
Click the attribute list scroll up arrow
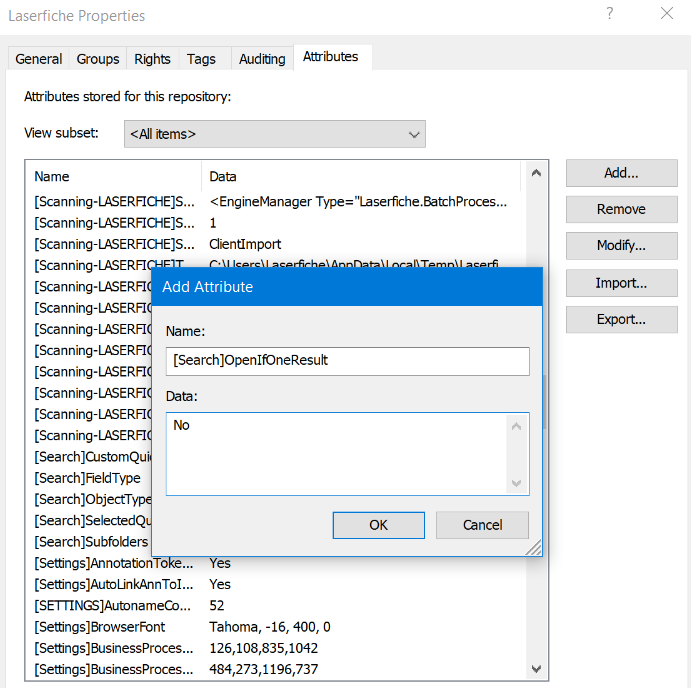click(x=536, y=173)
